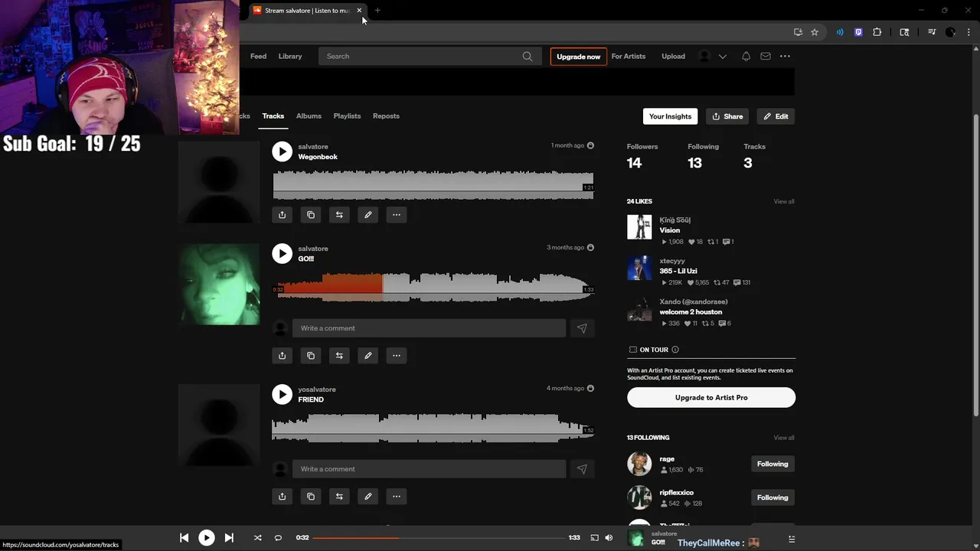The height and width of the screenshot is (551, 980).
Task: Toggle repeat in player bar
Action: [278, 538]
